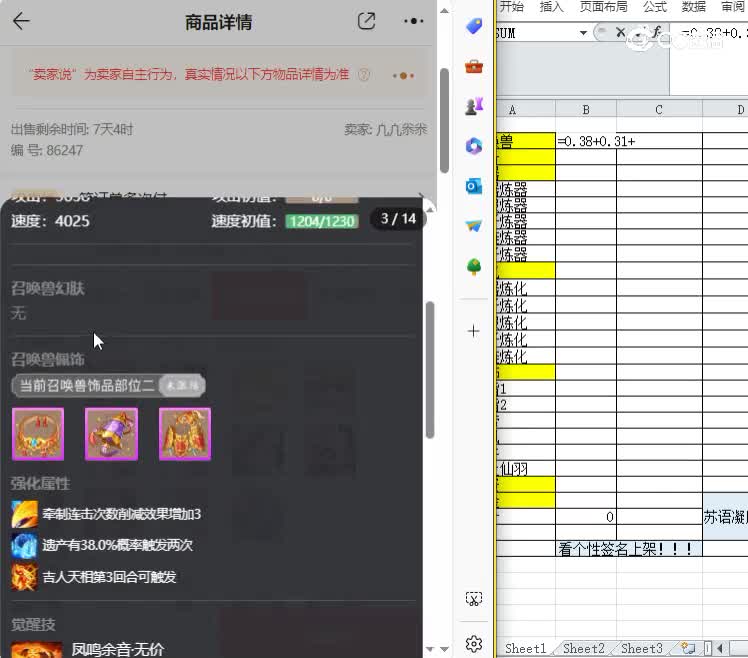This screenshot has height=658, width=748.
Task: Open the Outlook sidebar icon
Action: pos(474,186)
